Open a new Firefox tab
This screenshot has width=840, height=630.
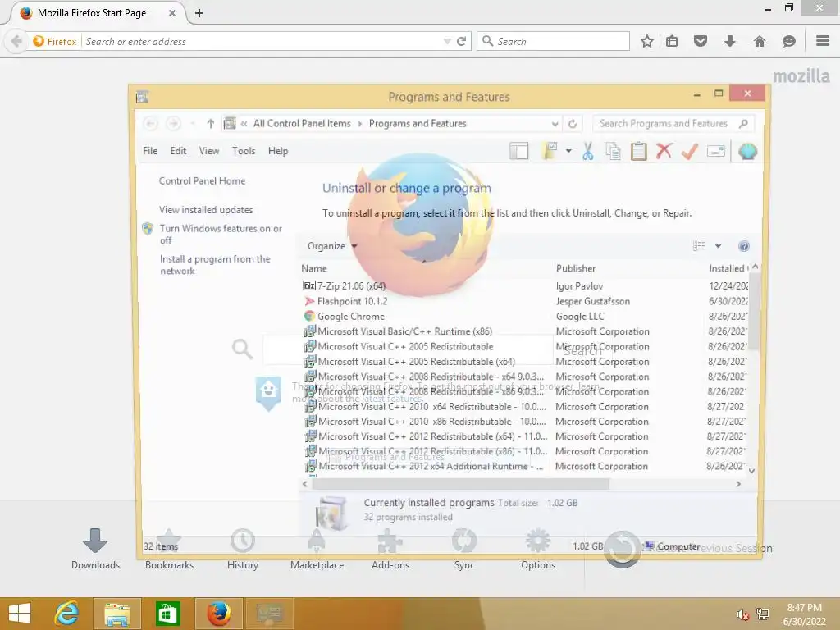pyautogui.click(x=199, y=13)
